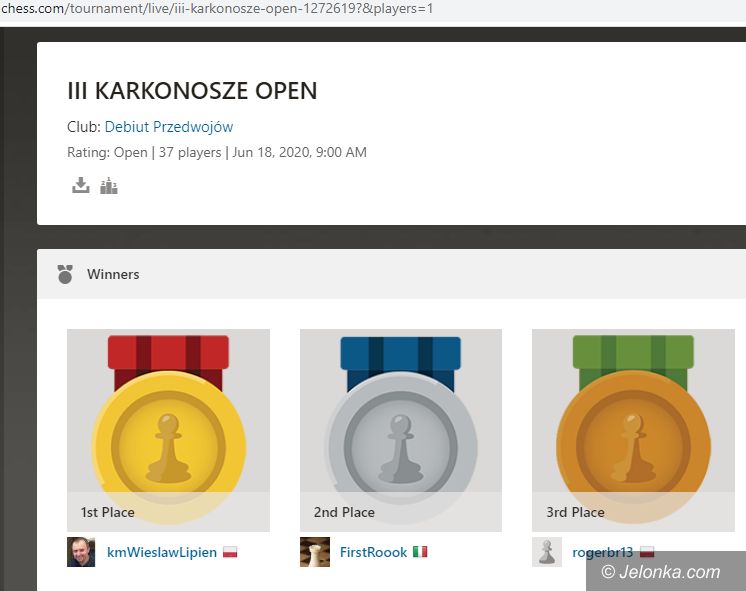Click the III KARKONOSZE OPEN title
This screenshot has height=591, width=746.
(192, 90)
